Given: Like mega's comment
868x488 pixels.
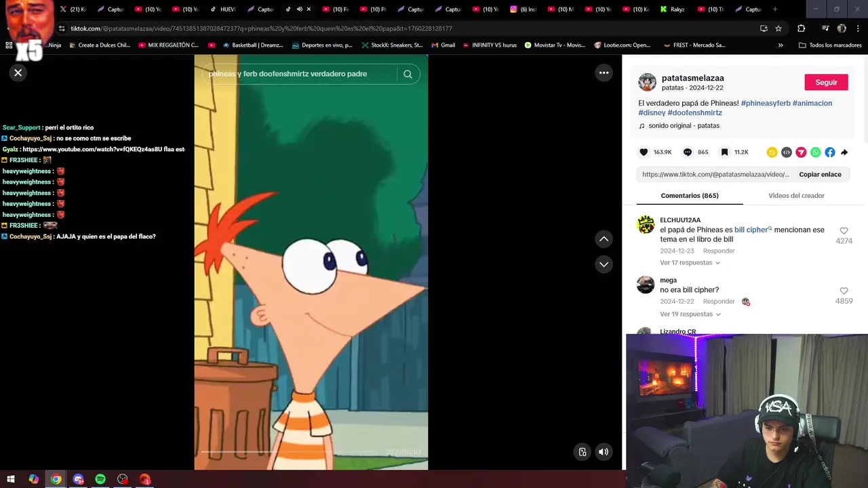Looking at the screenshot, I should (844, 291).
